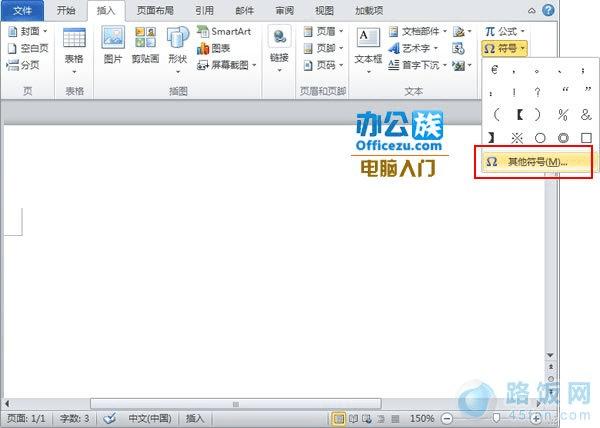Insert the single circle ○ symbol
600x428 pixels.
pos(540,137)
